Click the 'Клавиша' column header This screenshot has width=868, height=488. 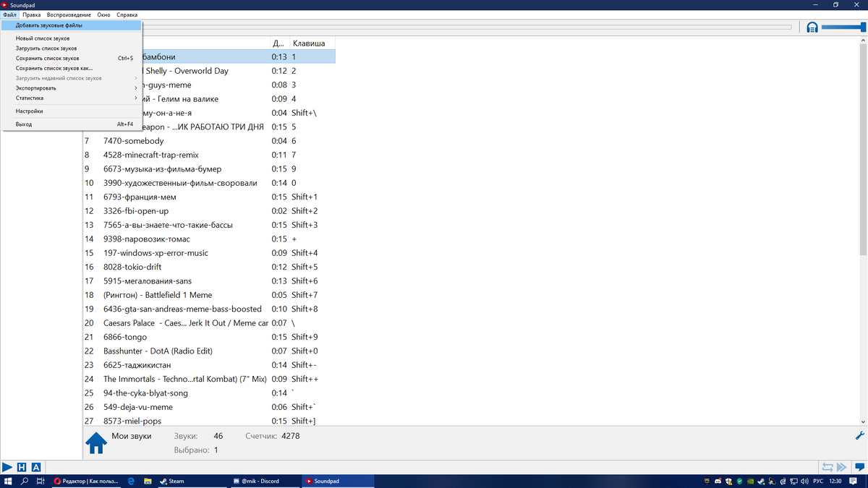pos(312,43)
